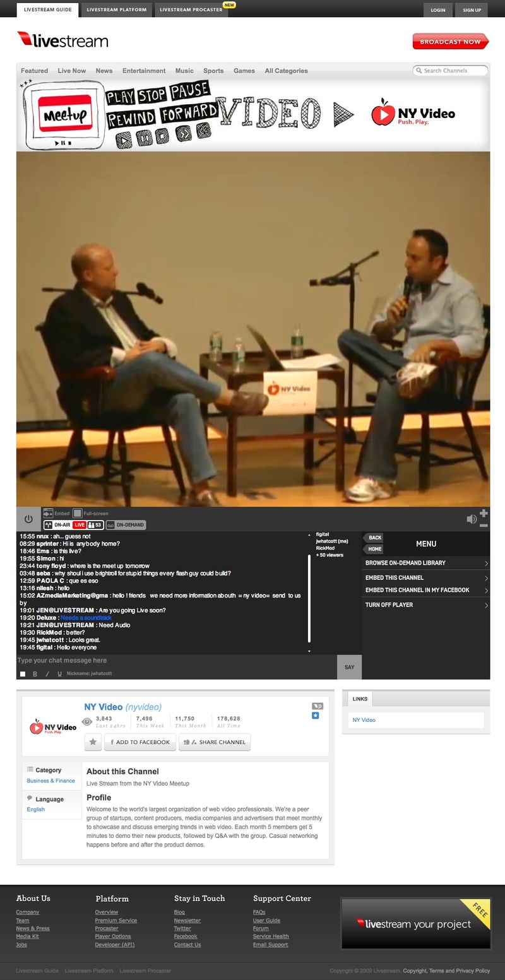
Task: Click Add to Facebook button
Action: click(x=140, y=742)
